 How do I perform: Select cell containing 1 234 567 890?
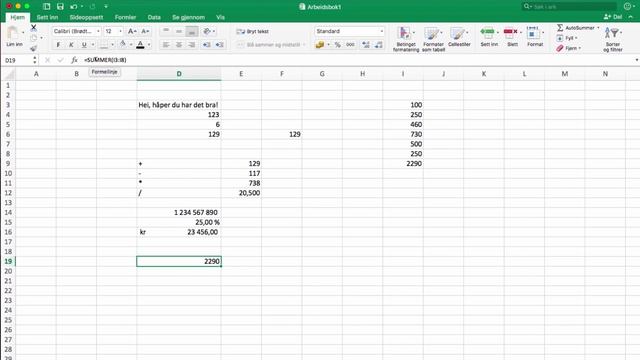click(x=179, y=212)
